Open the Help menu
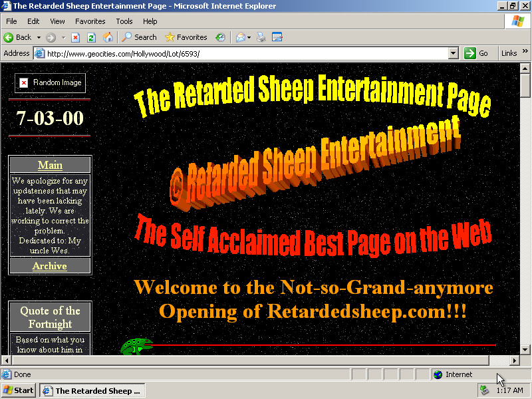The width and height of the screenshot is (532, 399). coord(150,21)
